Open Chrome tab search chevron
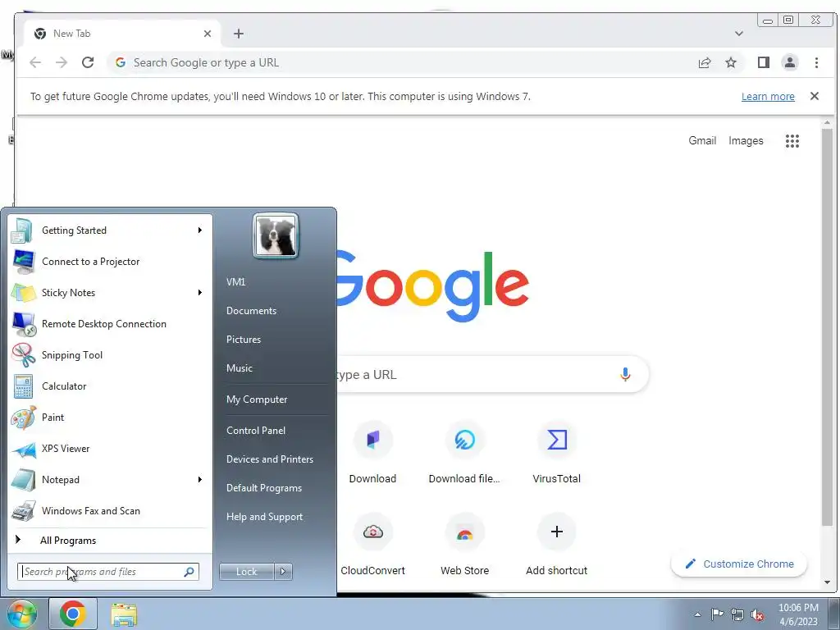The image size is (840, 630). coord(739,34)
